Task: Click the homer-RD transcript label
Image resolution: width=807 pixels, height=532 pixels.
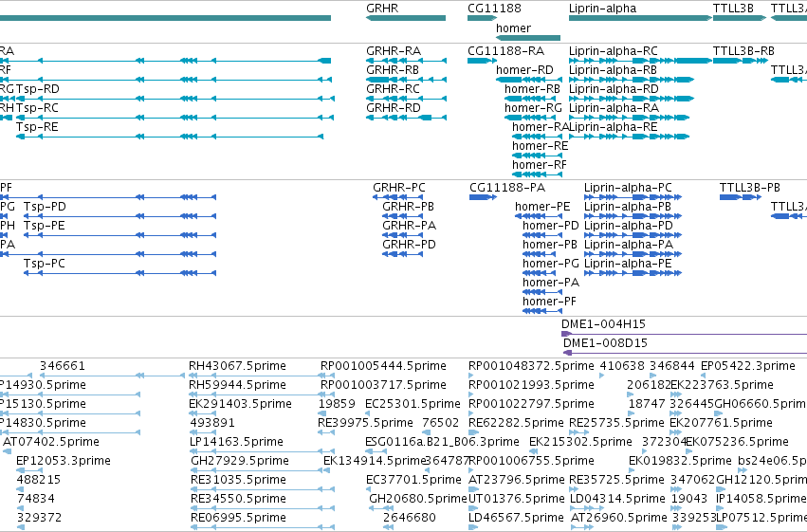Action: 524,70
